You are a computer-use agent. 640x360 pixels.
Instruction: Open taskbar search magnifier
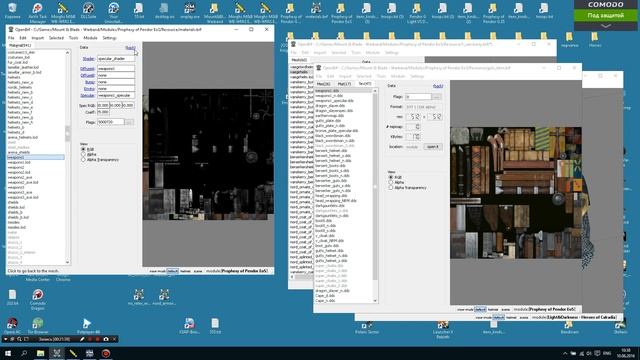pyautogui.click(x=24, y=353)
